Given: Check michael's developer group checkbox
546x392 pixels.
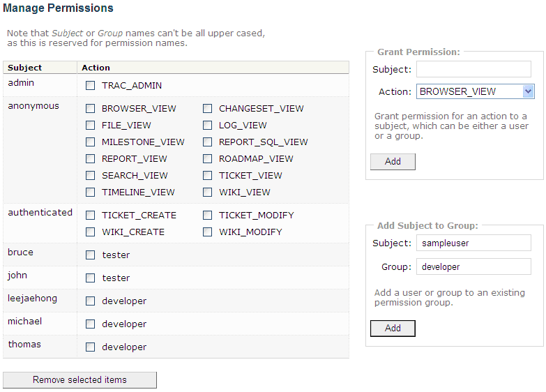Looking at the screenshot, I should pos(91,324).
